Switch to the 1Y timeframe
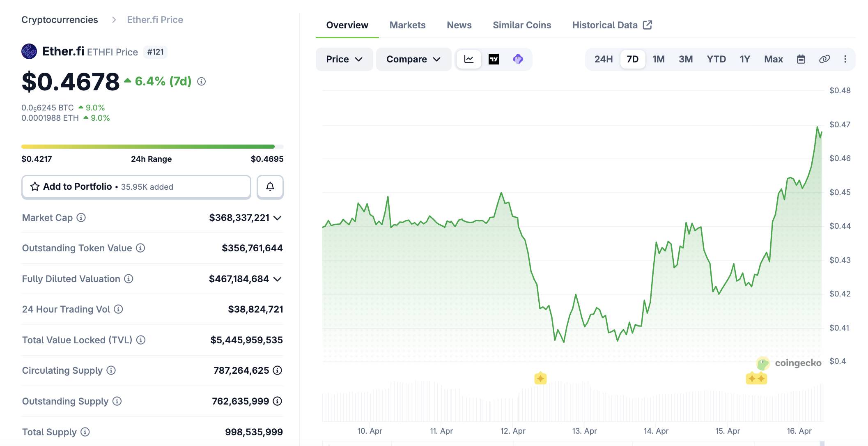This screenshot has width=868, height=446. point(744,59)
